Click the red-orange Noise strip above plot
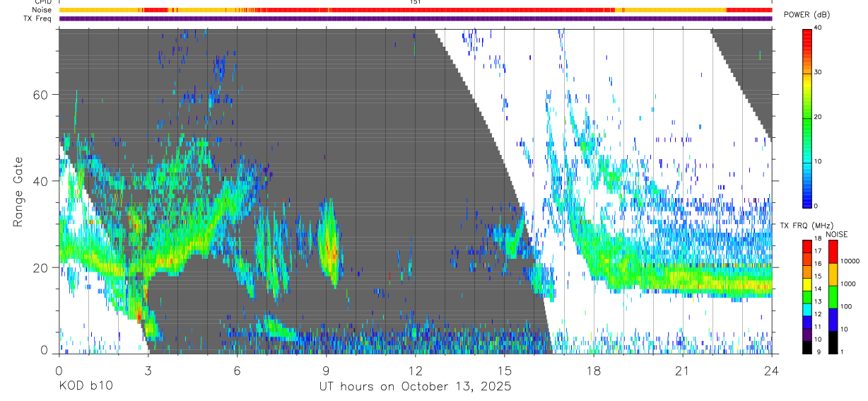The image size is (868, 401). (416, 10)
